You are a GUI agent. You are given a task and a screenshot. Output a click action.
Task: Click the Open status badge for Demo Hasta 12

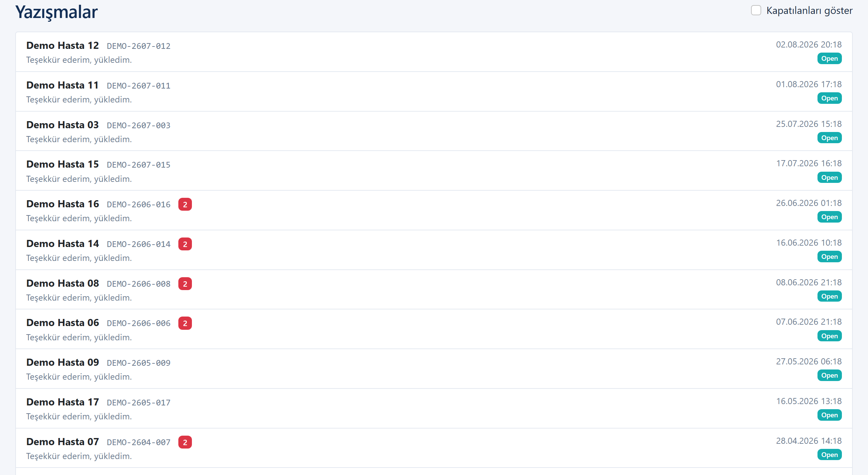click(x=829, y=58)
